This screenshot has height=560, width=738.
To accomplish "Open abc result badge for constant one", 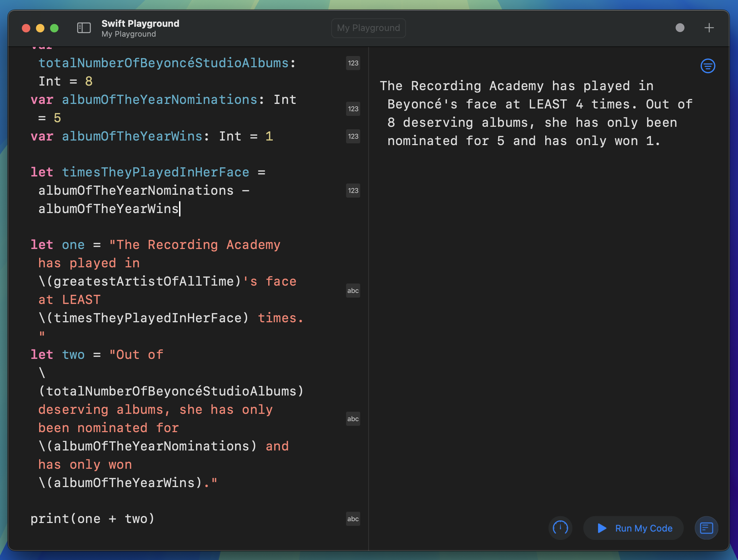I will click(x=353, y=291).
